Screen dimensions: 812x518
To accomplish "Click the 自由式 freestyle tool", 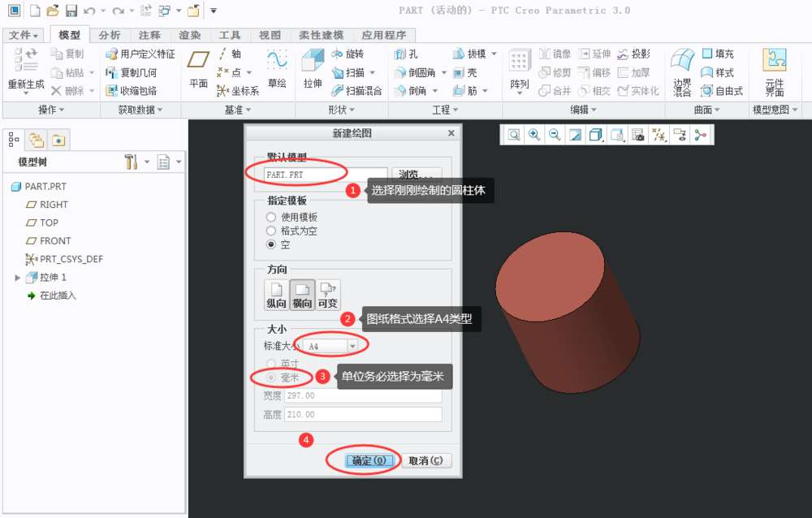I will [723, 91].
